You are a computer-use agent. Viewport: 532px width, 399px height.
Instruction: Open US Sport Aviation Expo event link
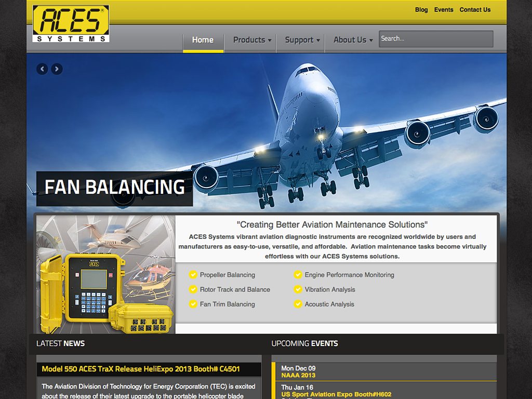tap(336, 394)
